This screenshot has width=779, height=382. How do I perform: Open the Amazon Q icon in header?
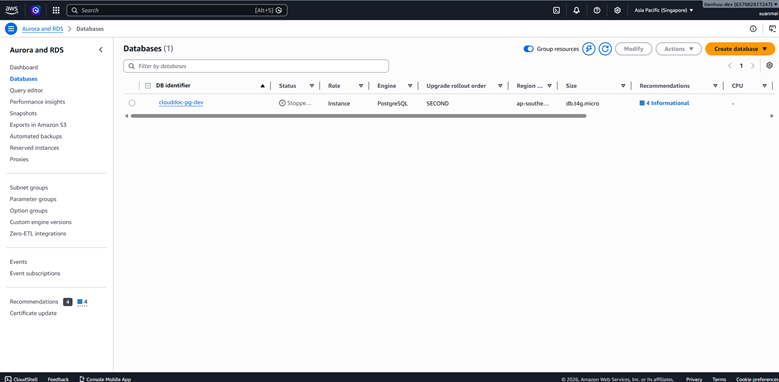pyautogui.click(x=36, y=10)
